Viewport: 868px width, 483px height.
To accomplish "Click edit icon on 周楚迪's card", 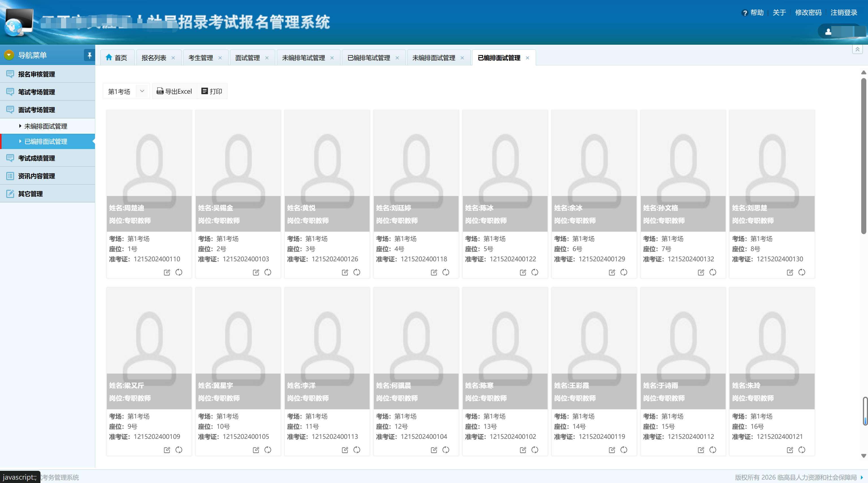I will (x=167, y=272).
